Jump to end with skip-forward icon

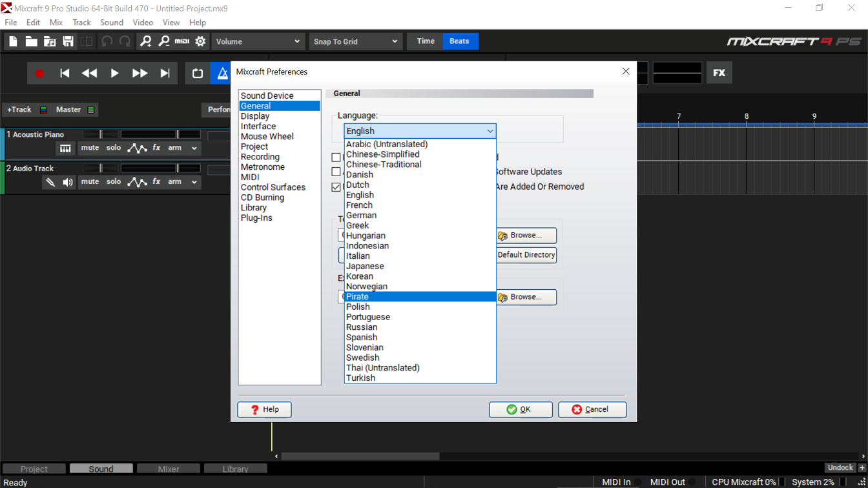point(165,74)
